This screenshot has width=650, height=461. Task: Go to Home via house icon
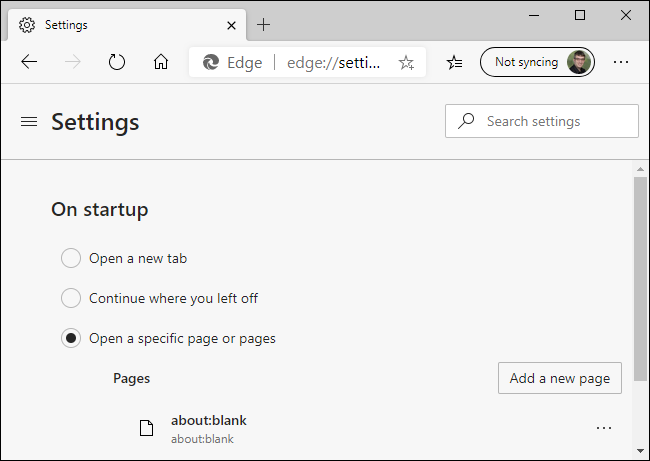(161, 62)
